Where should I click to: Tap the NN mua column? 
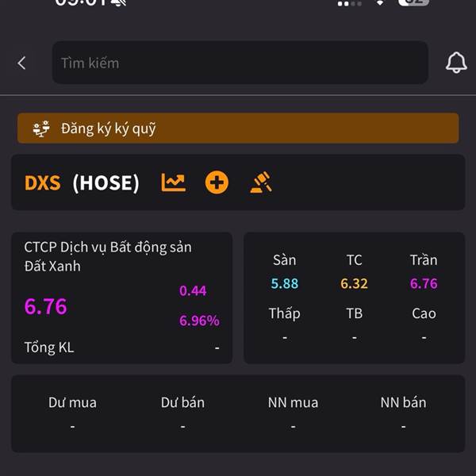[293, 413]
